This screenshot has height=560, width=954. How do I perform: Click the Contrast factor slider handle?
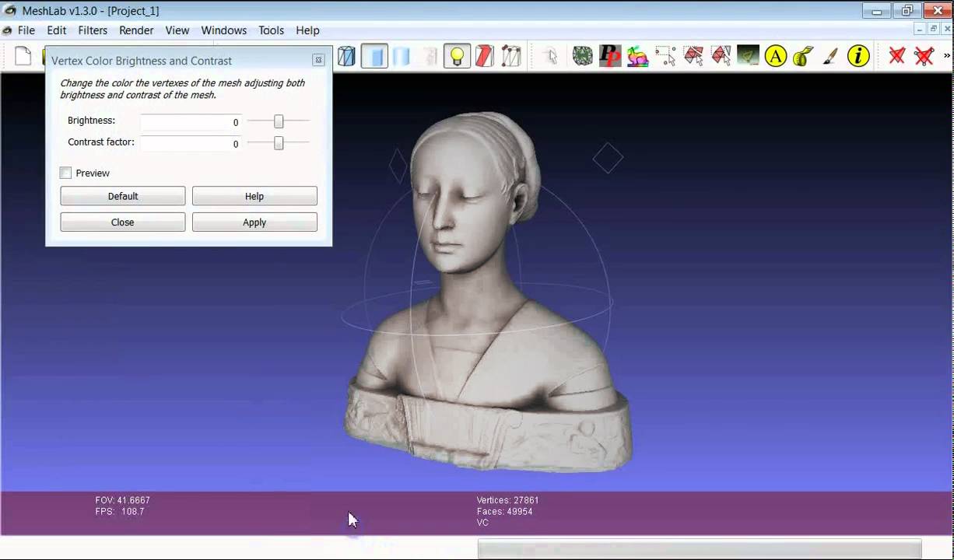279,143
